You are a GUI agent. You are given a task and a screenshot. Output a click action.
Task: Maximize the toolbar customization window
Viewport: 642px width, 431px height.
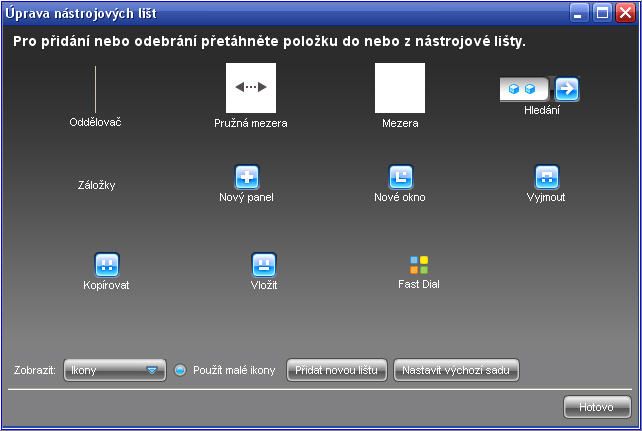[x=602, y=13]
